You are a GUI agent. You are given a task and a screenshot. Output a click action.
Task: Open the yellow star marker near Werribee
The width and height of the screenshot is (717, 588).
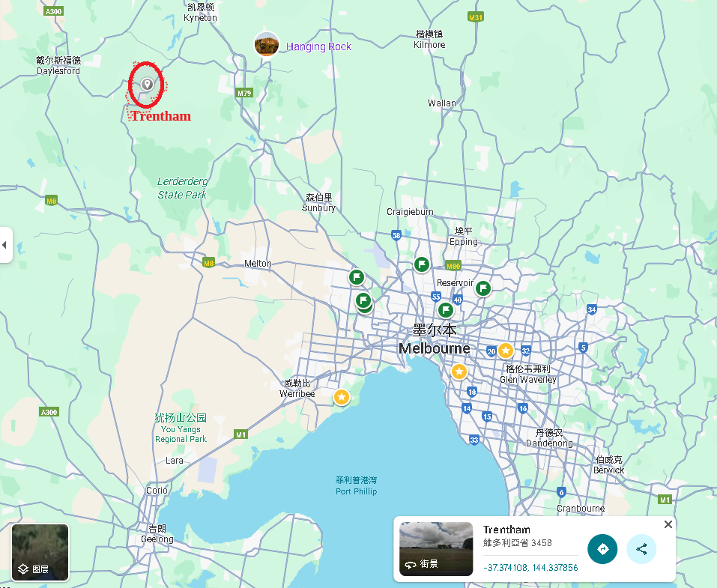click(342, 396)
